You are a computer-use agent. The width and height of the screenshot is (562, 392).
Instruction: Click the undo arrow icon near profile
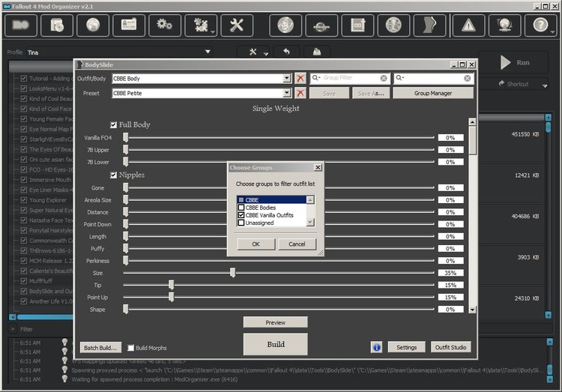tap(286, 52)
